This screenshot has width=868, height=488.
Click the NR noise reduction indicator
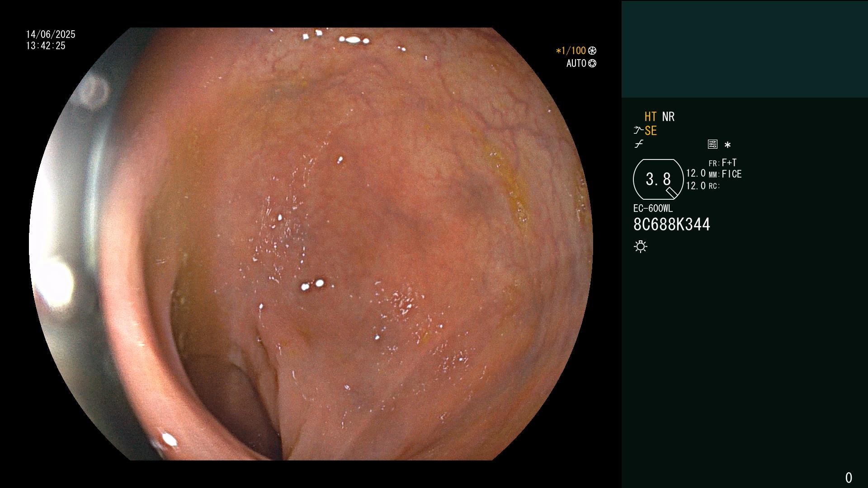tap(668, 117)
